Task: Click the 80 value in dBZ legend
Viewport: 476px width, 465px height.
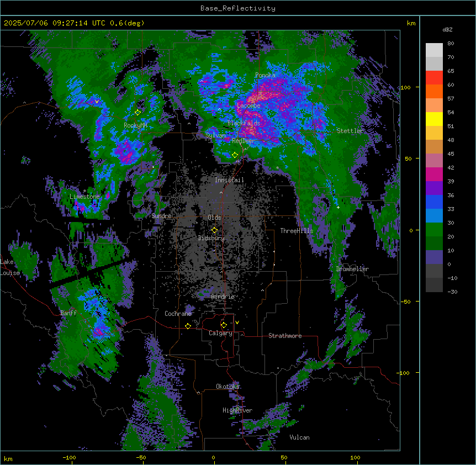Action: point(451,44)
